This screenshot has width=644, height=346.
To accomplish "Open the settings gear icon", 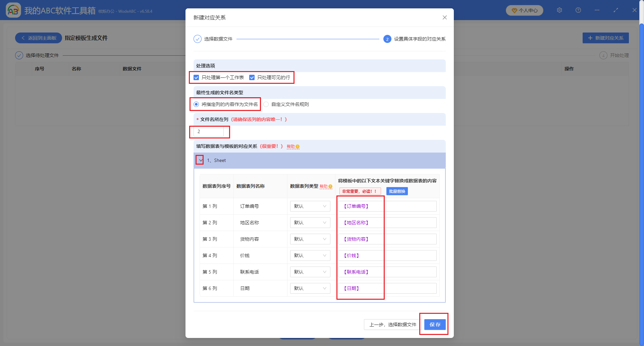I will [x=559, y=10].
